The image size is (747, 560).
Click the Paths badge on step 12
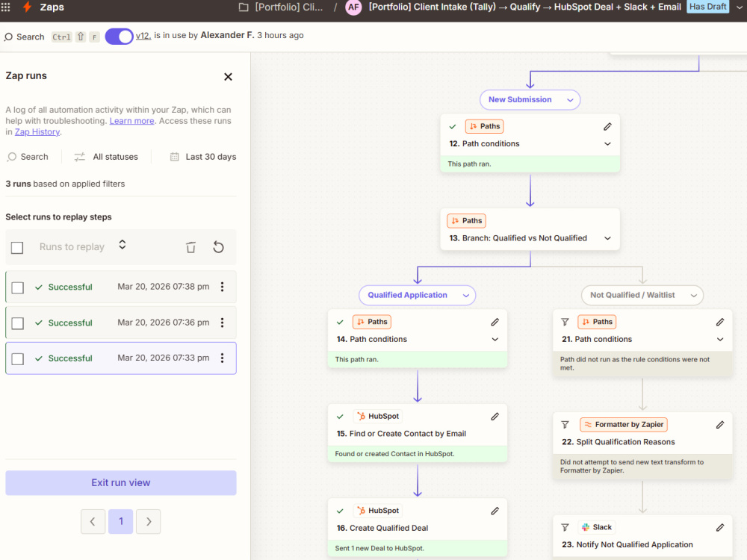pyautogui.click(x=485, y=126)
